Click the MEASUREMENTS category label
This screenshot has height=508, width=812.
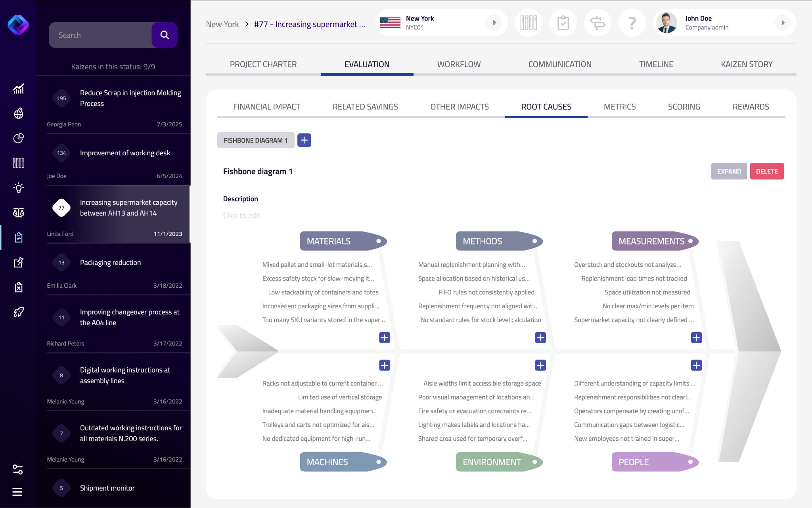[x=651, y=241]
